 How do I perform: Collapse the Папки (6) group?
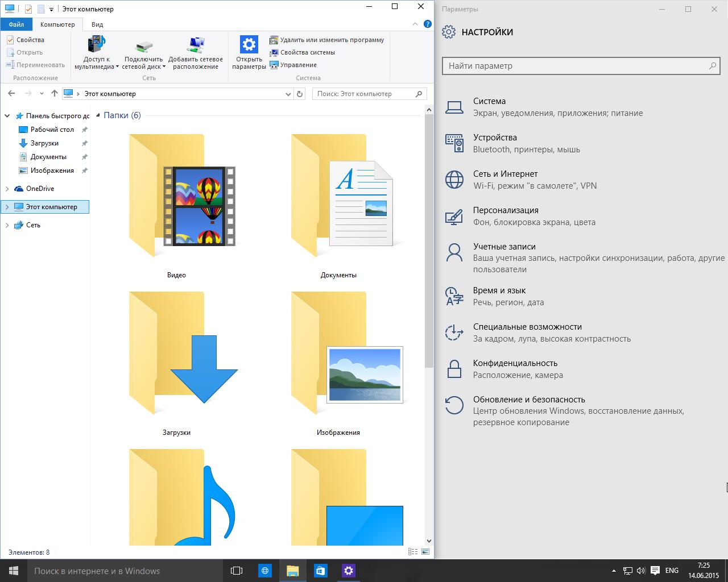coord(98,115)
